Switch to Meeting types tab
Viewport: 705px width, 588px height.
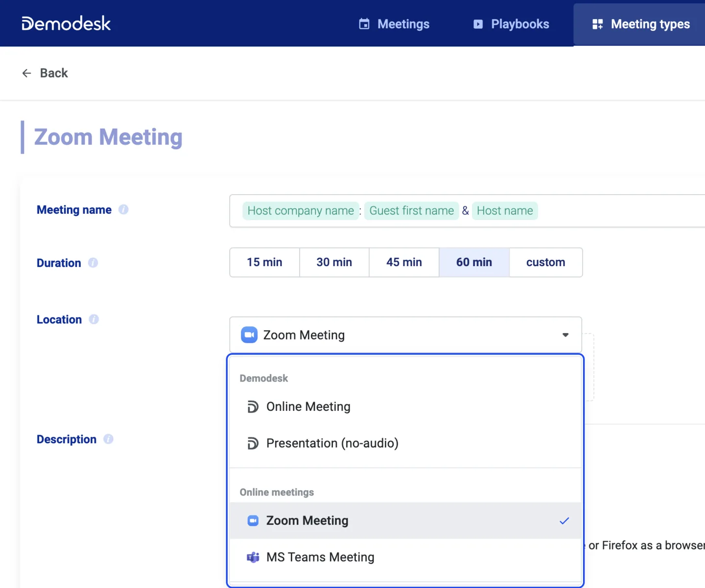640,24
